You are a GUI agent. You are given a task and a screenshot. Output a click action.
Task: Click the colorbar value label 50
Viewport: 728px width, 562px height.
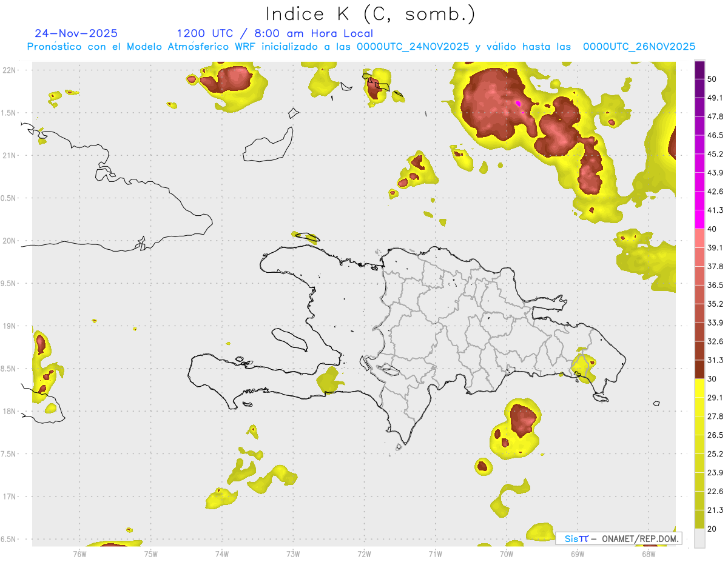tap(713, 79)
